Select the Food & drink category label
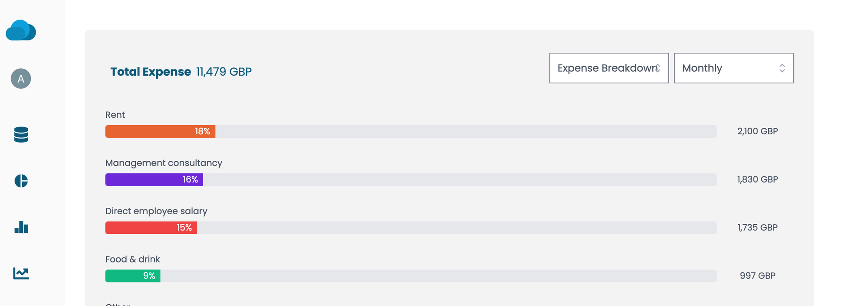Screen dimensions: 868x306 (132, 259)
